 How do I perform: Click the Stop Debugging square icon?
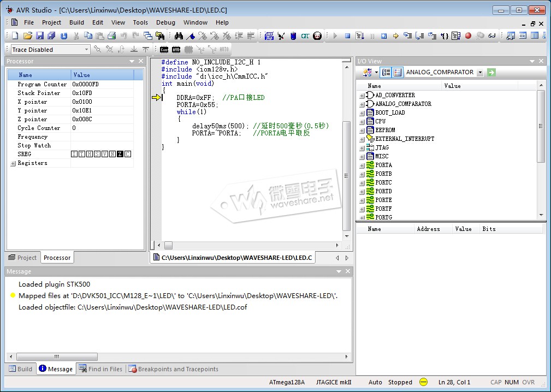[x=347, y=36]
